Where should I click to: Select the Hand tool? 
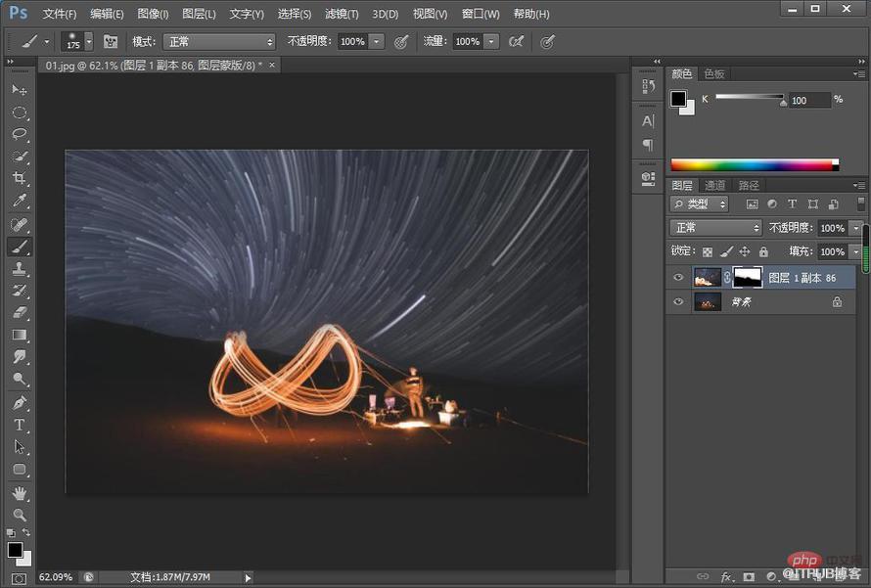[20, 493]
